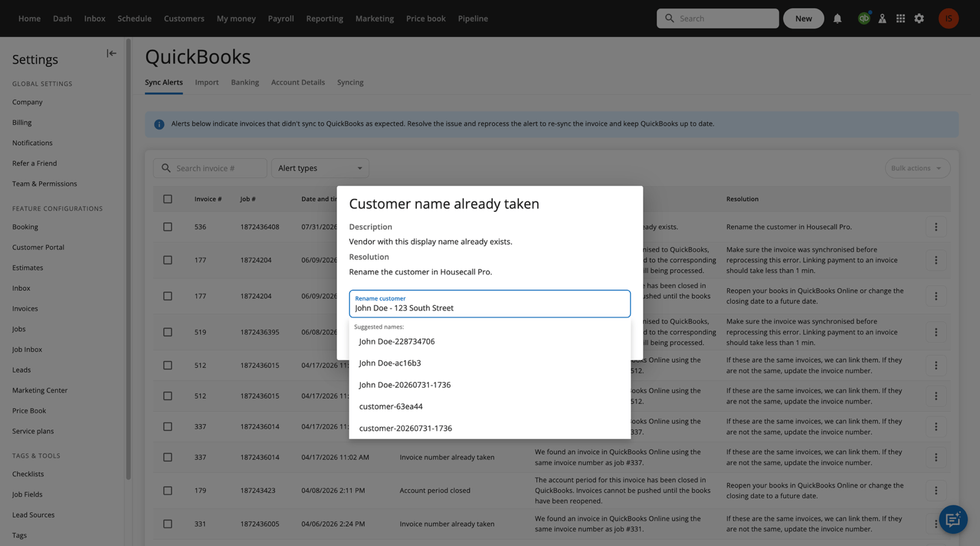Focus the top bar Search field

717,19
